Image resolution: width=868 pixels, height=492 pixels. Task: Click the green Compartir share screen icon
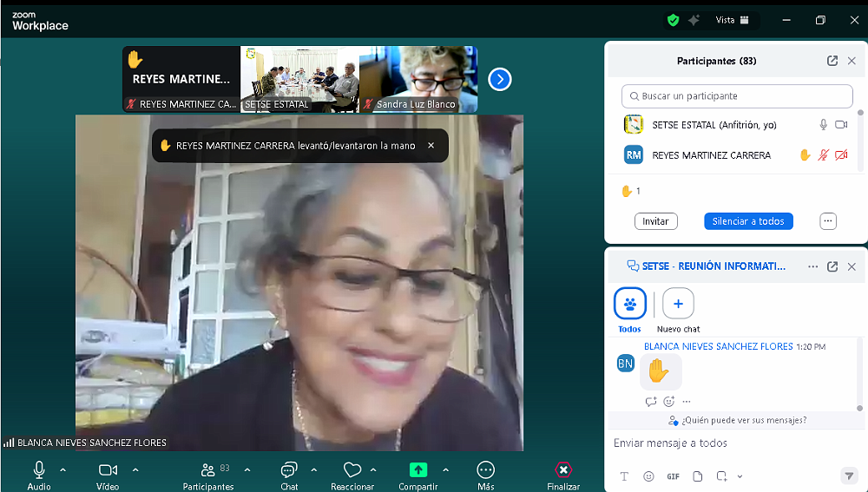418,470
